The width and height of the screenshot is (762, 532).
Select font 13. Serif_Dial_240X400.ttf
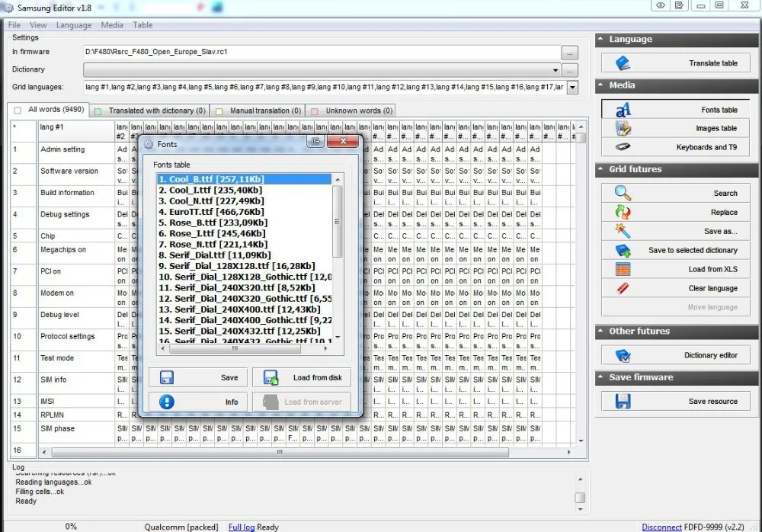[x=244, y=309]
